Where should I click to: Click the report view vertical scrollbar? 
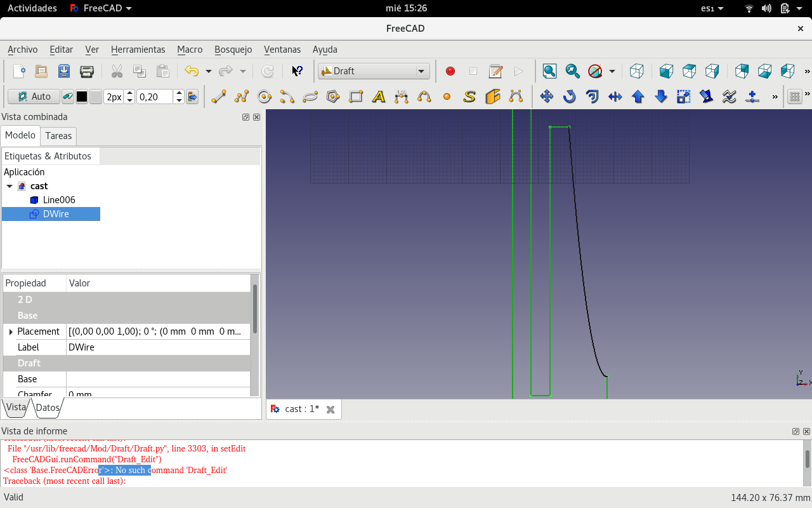pyautogui.click(x=808, y=462)
